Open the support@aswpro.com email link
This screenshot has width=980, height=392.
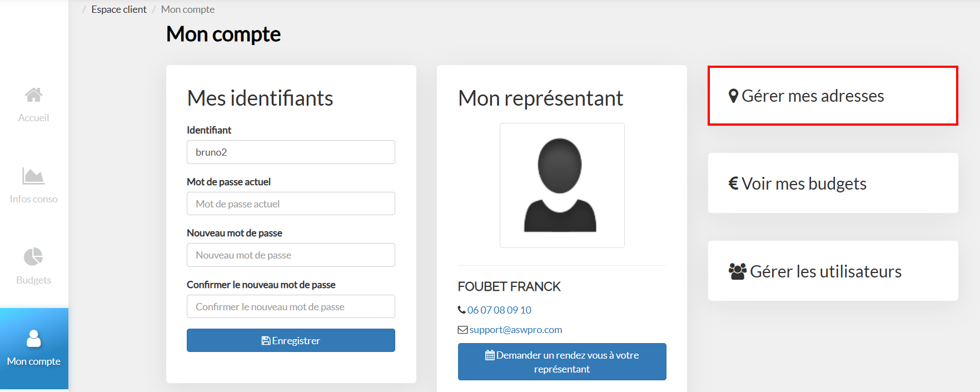coord(515,330)
